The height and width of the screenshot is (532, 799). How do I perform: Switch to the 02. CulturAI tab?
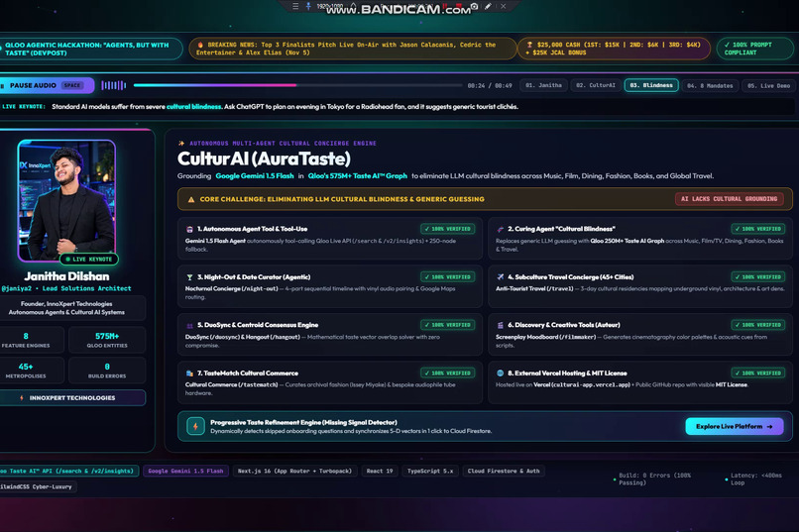[x=595, y=85]
